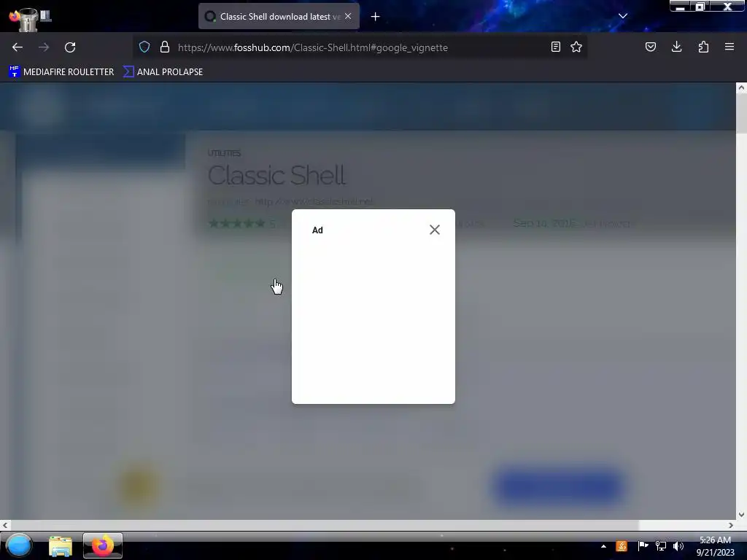Click Firefox taskbar button
Image resolution: width=747 pixels, height=560 pixels.
click(x=103, y=545)
